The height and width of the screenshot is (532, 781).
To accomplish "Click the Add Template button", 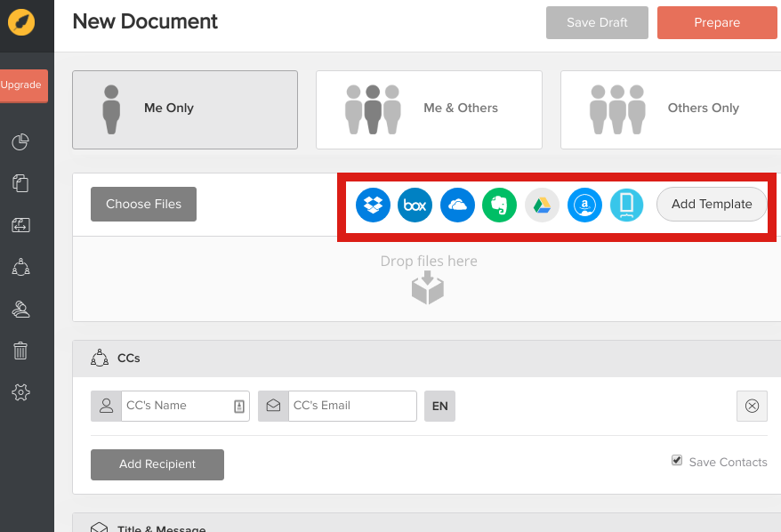I will [712, 204].
